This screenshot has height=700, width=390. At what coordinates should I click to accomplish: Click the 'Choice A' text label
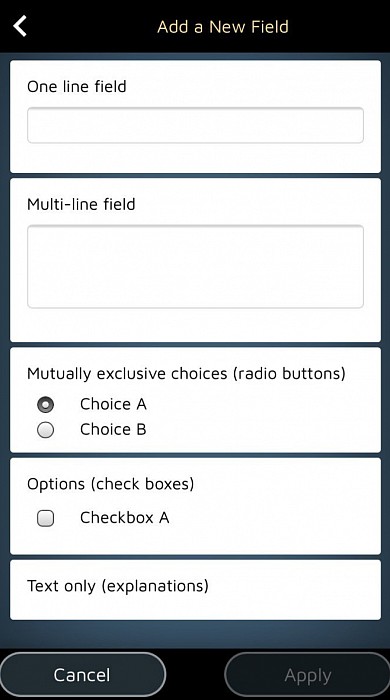[x=113, y=404]
